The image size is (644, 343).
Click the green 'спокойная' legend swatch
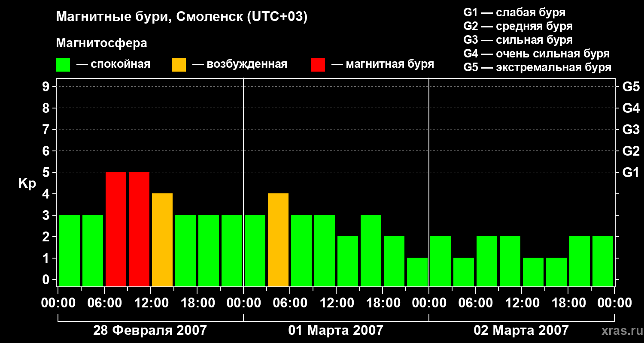(x=63, y=65)
